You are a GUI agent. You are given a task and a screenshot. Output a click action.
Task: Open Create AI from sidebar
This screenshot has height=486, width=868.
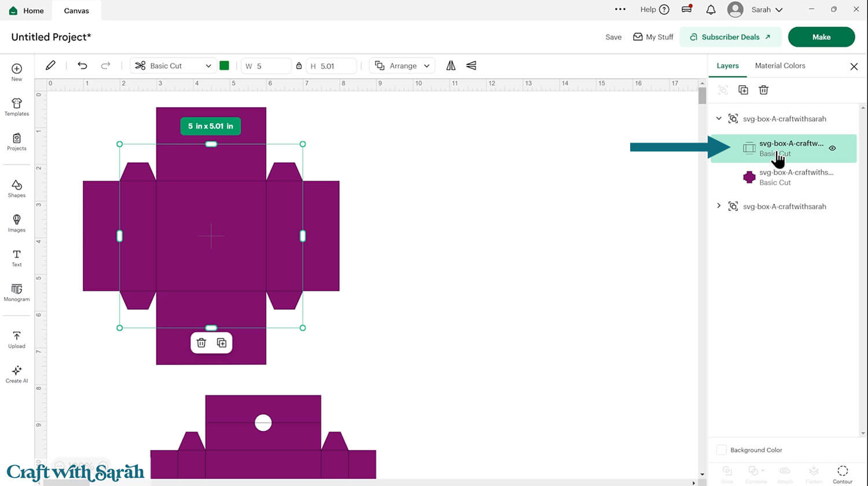coord(17,374)
